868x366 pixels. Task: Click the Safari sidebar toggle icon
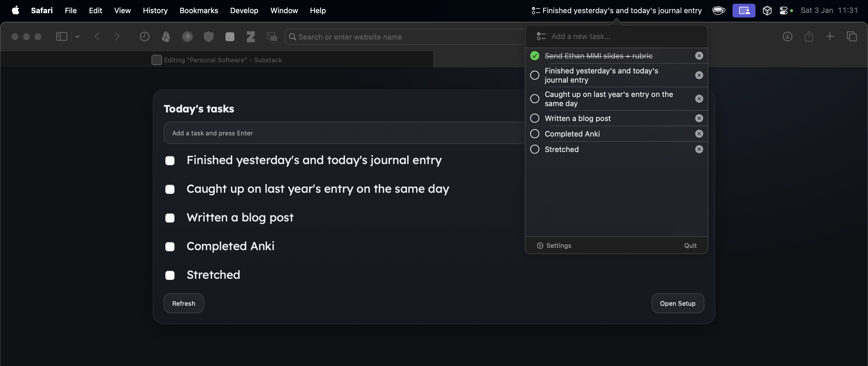[62, 36]
